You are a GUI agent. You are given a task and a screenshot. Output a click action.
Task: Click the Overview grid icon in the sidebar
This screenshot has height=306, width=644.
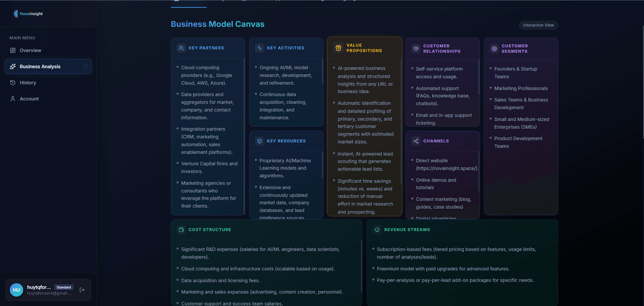click(x=12, y=50)
